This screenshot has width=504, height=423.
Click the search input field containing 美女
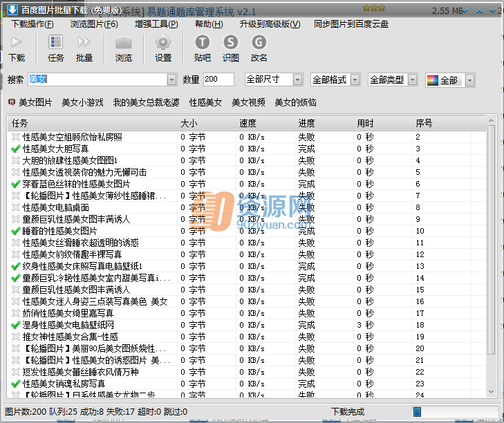coord(97,79)
